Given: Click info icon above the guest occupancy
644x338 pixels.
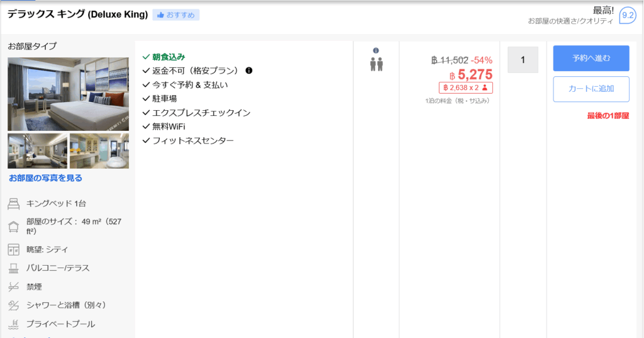Looking at the screenshot, I should [x=376, y=50].
